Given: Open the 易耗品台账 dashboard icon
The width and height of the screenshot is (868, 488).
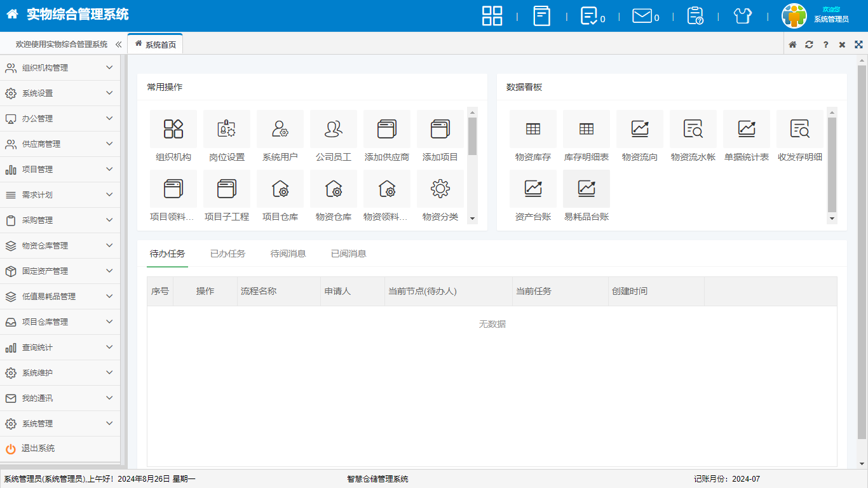Looking at the screenshot, I should tap(587, 189).
